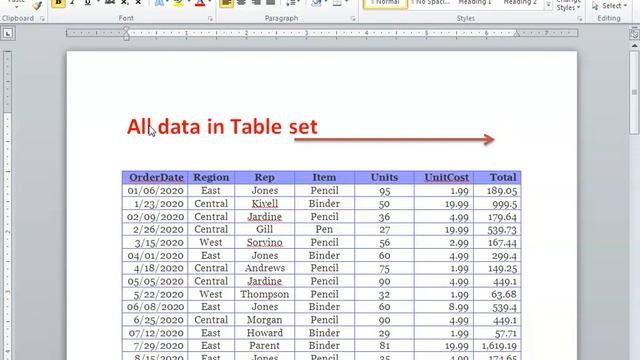Click the cell containing 'Thompson'
Image resolution: width=640 pixels, height=360 pixels.
tap(264, 294)
